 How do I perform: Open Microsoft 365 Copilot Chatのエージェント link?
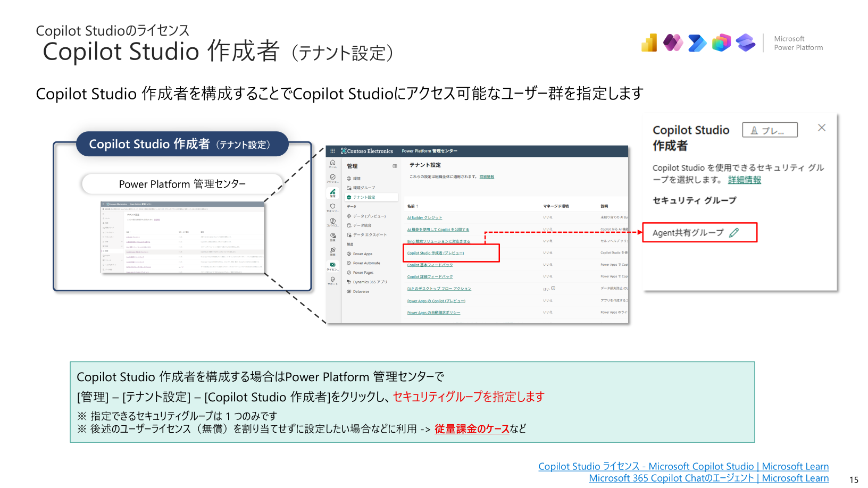point(709,478)
